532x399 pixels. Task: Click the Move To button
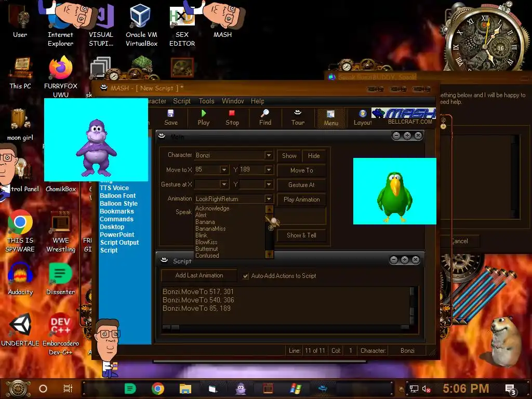[x=302, y=170]
